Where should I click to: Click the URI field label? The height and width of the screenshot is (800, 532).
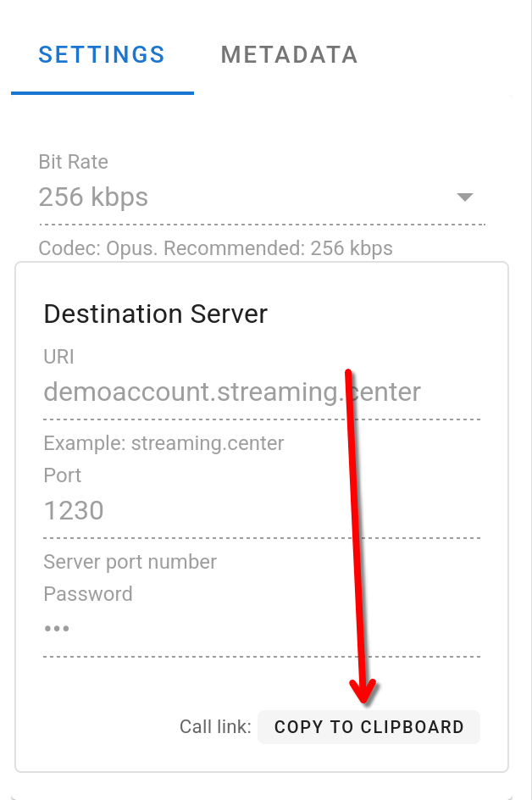[x=58, y=357]
